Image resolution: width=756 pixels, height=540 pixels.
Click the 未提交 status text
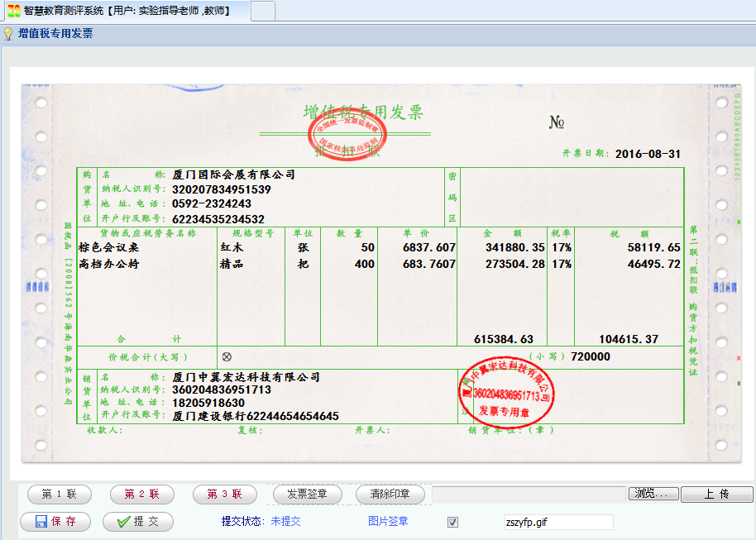coord(285,521)
